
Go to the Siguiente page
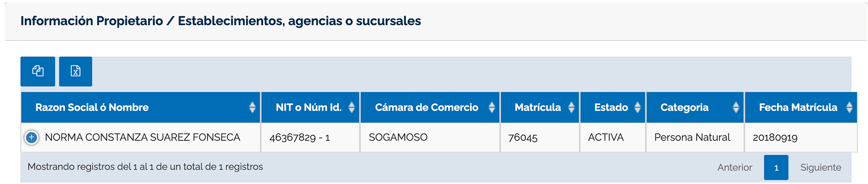[x=821, y=167]
